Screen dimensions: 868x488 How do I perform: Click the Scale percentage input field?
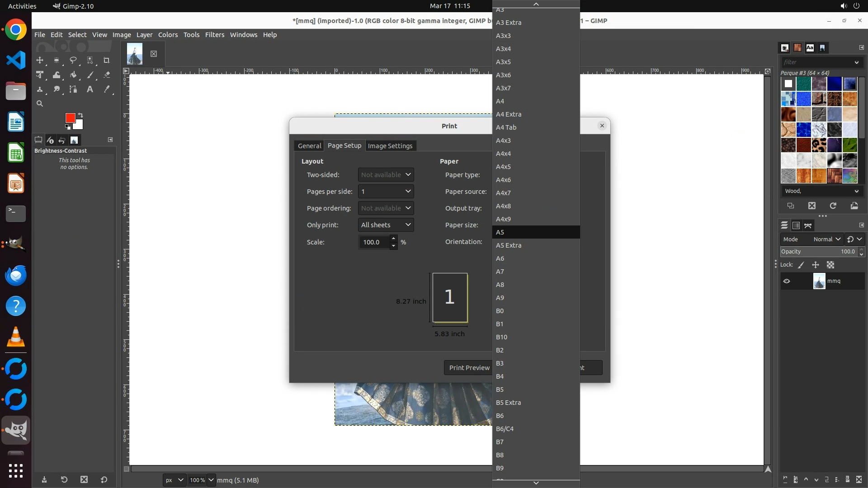[x=373, y=242]
